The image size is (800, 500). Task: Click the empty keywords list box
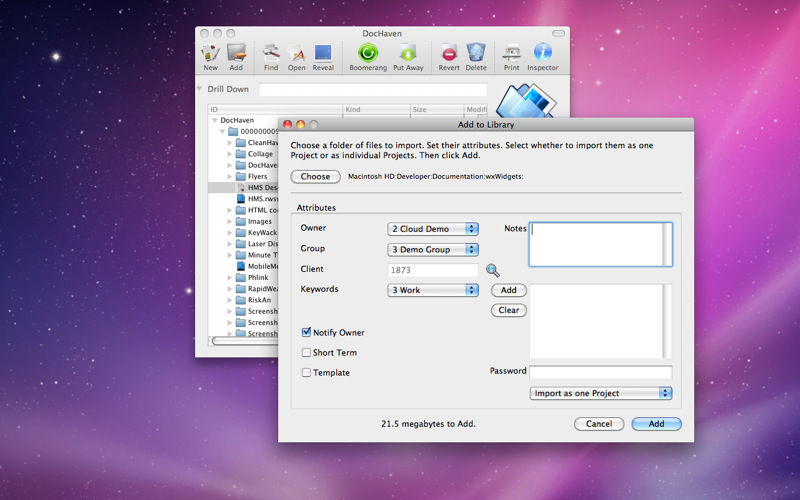coord(596,321)
